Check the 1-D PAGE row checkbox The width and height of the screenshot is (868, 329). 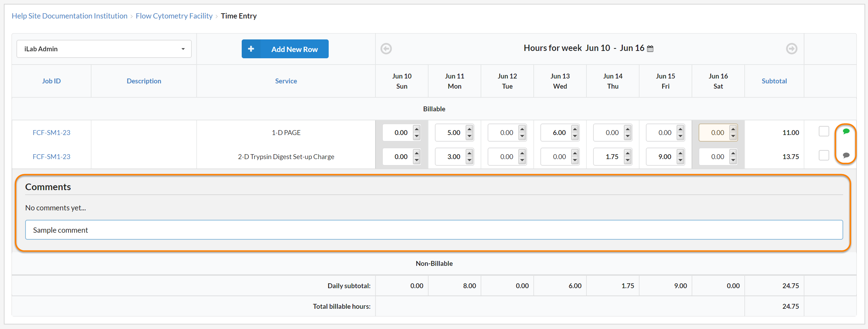[824, 131]
